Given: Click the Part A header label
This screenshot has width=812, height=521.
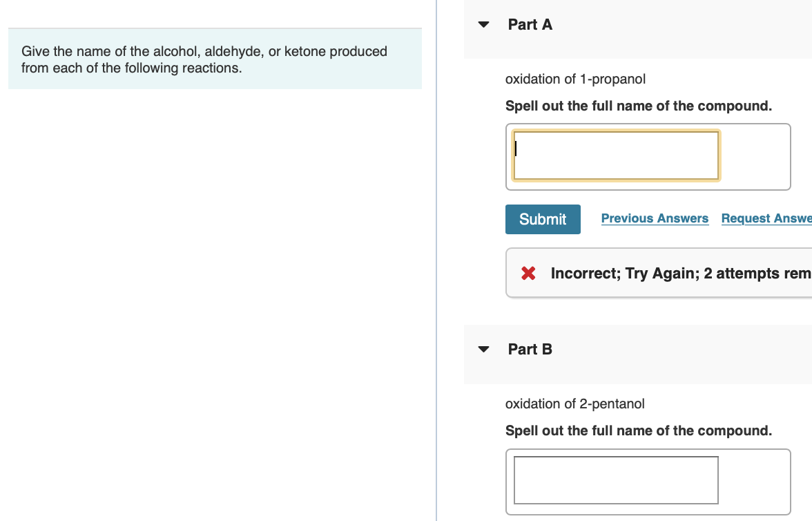Looking at the screenshot, I should 530,25.
